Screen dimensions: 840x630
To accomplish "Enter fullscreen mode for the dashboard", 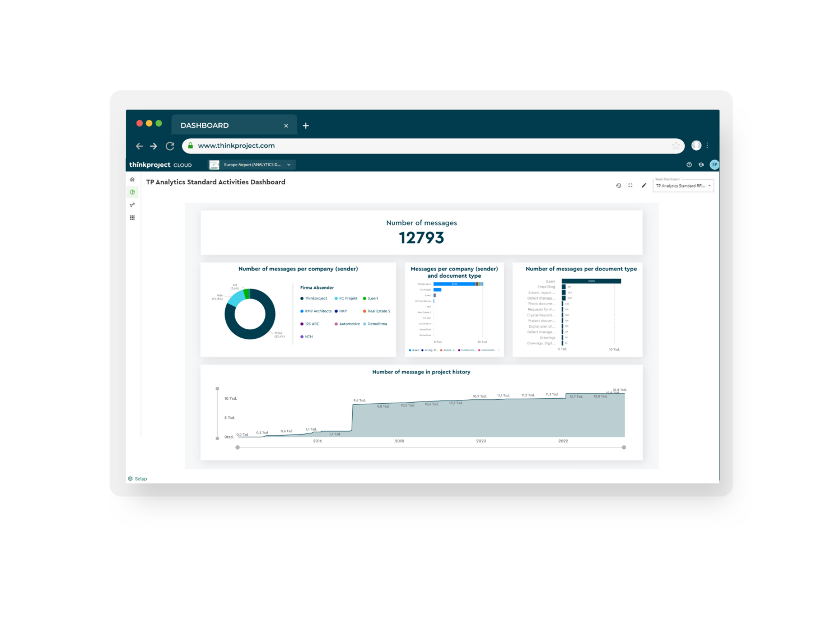I will pyautogui.click(x=631, y=185).
